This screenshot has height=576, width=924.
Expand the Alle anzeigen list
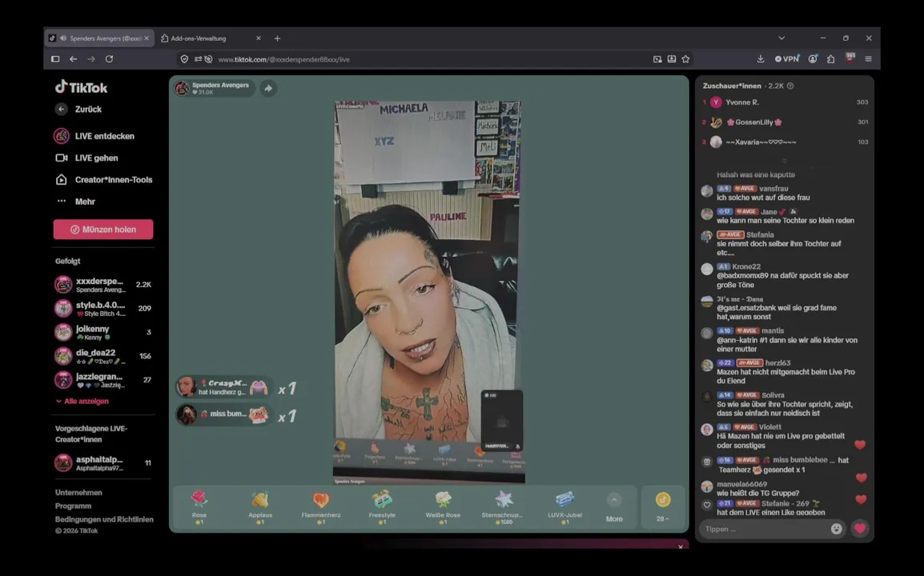pyautogui.click(x=82, y=401)
